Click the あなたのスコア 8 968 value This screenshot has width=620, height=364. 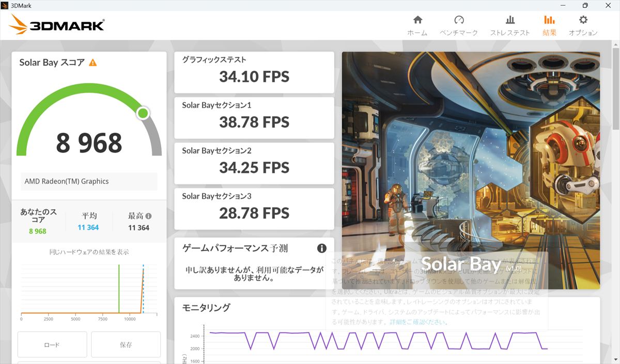click(x=37, y=231)
